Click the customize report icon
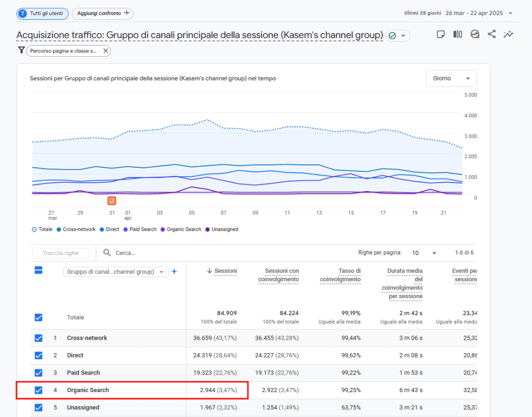Image resolution: width=532 pixels, height=417 pixels. pyautogui.click(x=441, y=34)
